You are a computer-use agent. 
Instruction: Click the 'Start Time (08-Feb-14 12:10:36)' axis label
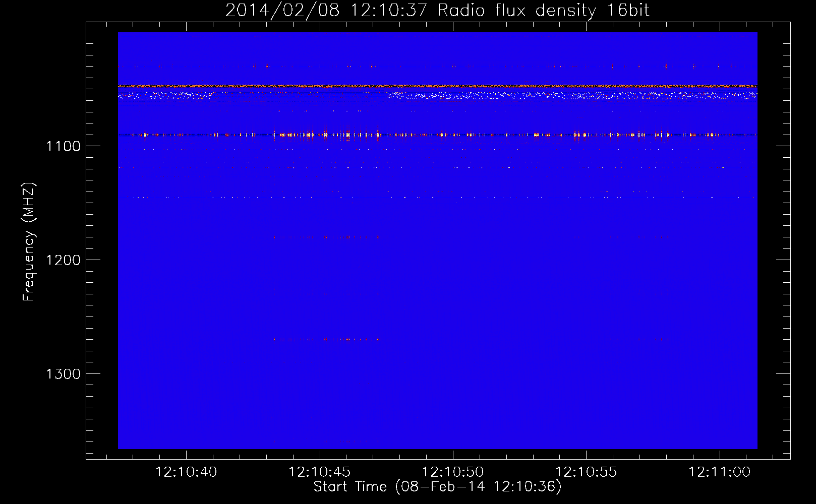pyautogui.click(x=437, y=487)
